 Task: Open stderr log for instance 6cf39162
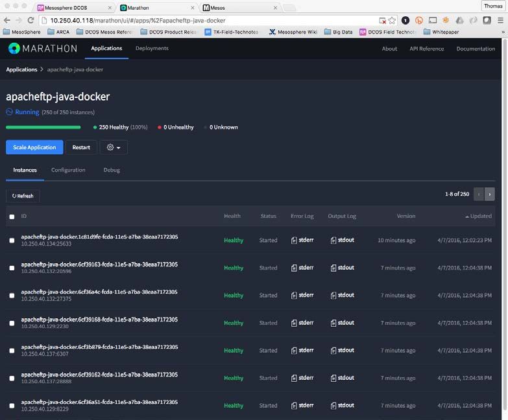pyautogui.click(x=302, y=378)
